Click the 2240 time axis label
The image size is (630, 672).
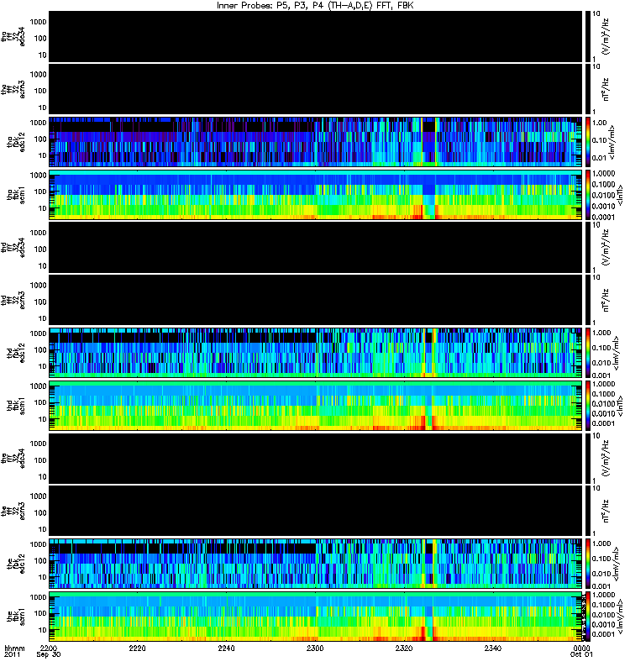tap(226, 648)
